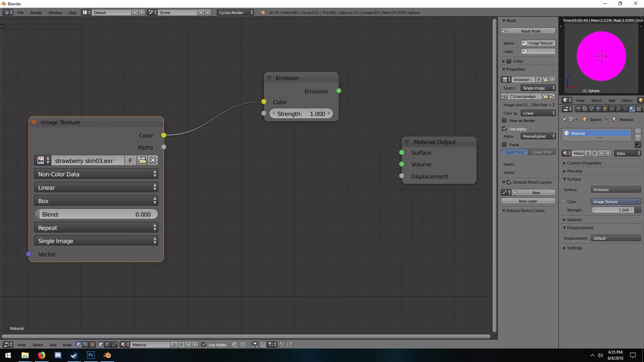Open the Node menu in node editor header
The image size is (644, 362).
pos(67,345)
